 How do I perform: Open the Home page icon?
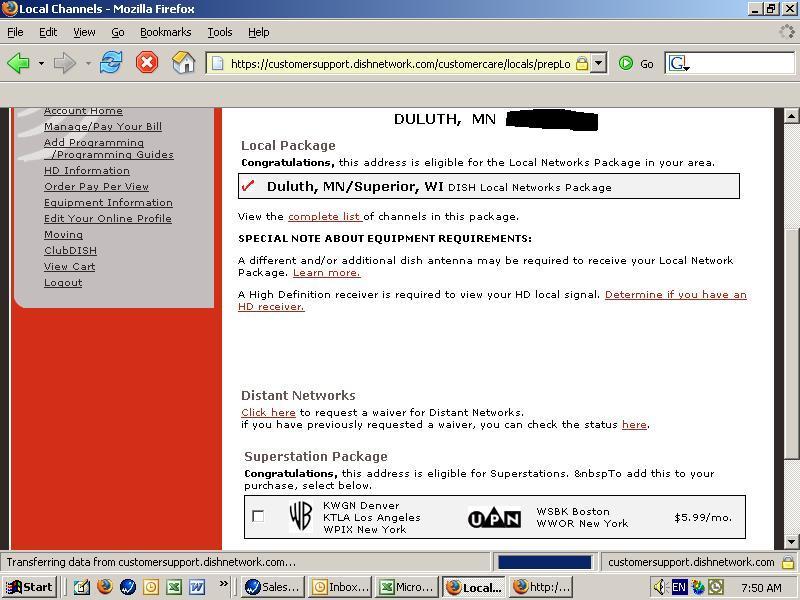coord(183,63)
